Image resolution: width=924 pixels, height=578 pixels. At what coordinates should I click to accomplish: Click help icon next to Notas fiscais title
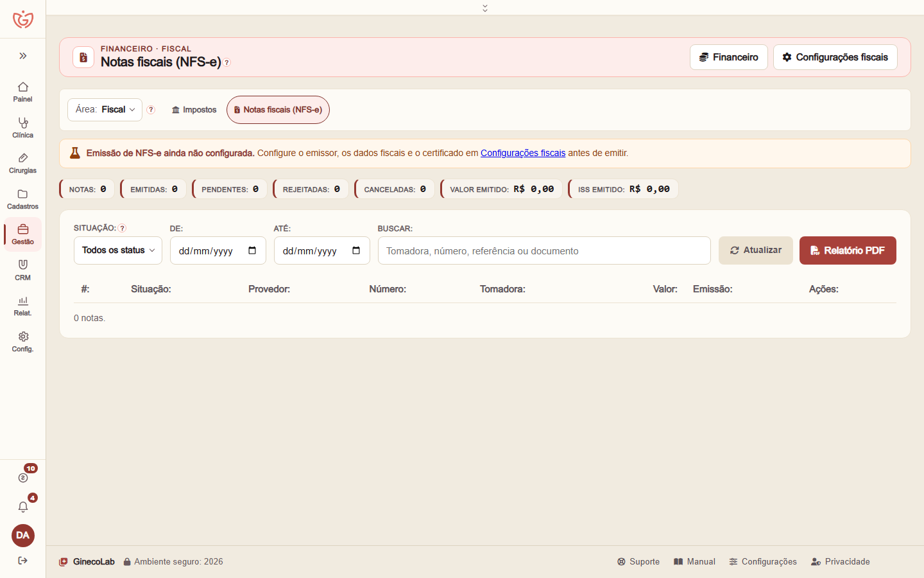click(x=227, y=63)
